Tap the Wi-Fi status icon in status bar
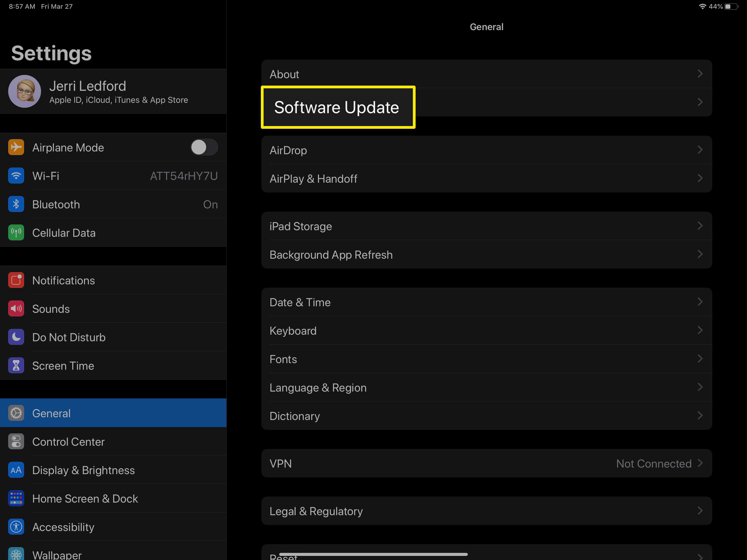747x560 pixels. click(x=702, y=6)
